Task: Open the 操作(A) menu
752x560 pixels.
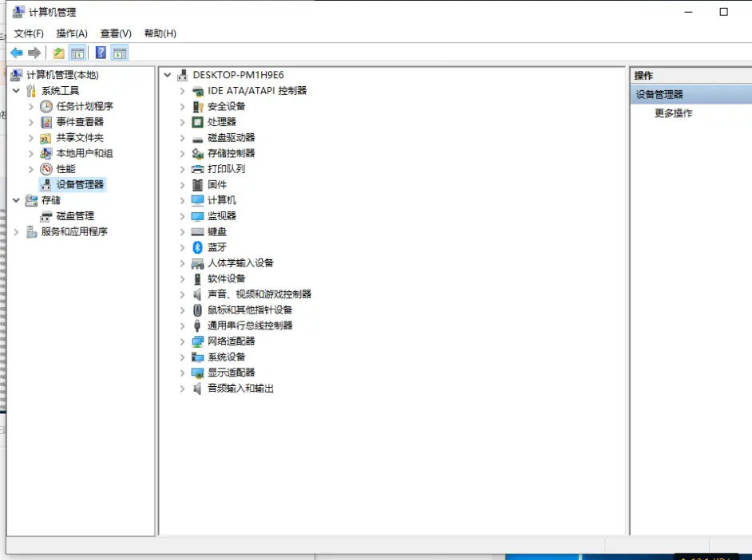Action: point(72,34)
